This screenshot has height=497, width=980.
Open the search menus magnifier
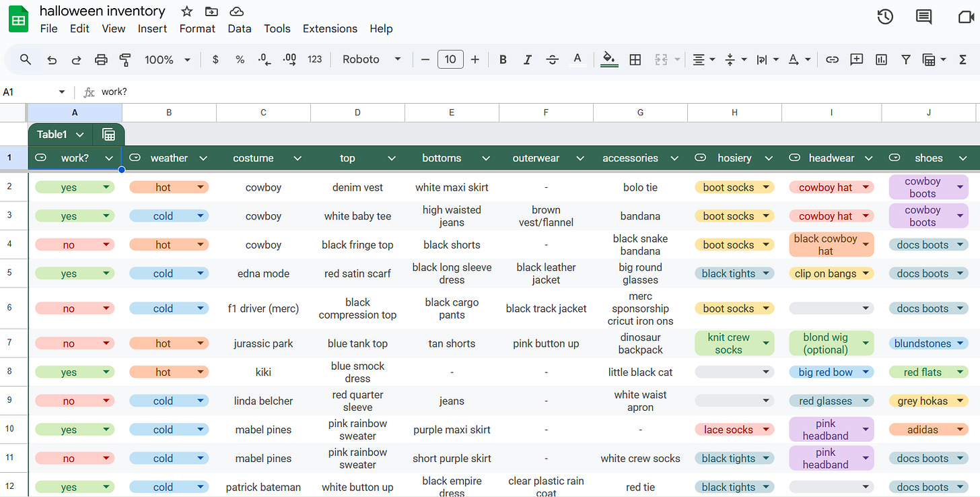(26, 59)
